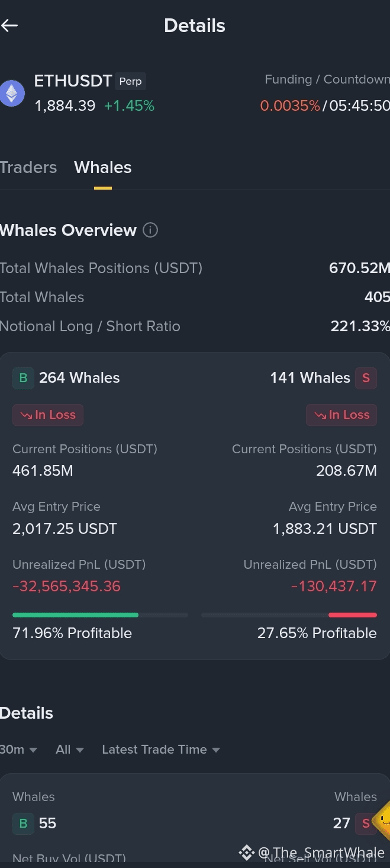Screen dimensions: 390x868
Task: Click the green 71.96% profitable bar
Action: (75, 615)
